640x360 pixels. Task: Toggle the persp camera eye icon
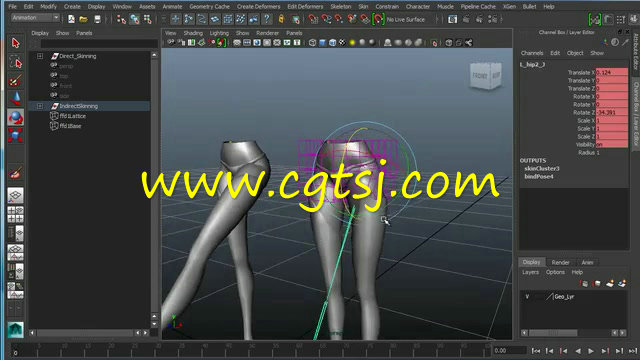coord(54,66)
